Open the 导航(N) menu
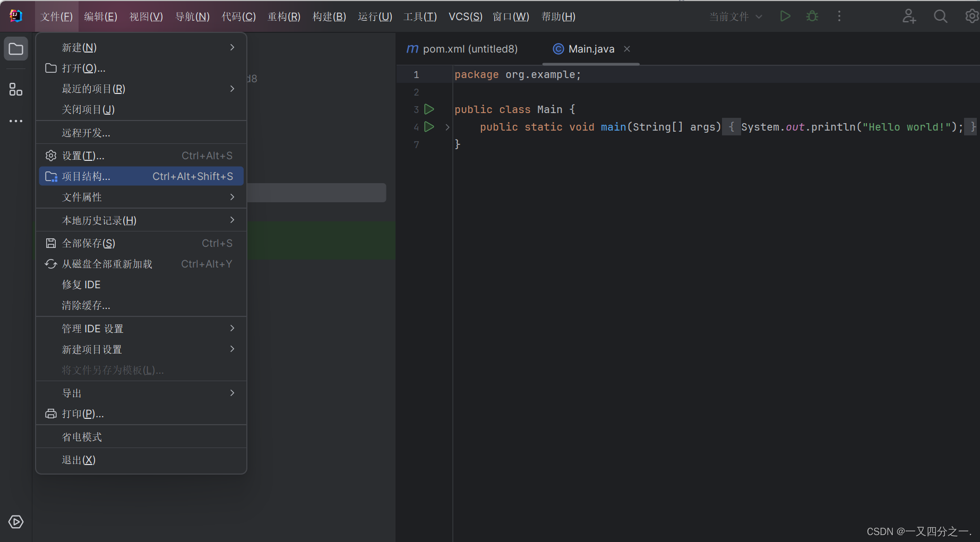The width and height of the screenshot is (980, 542). point(193,16)
